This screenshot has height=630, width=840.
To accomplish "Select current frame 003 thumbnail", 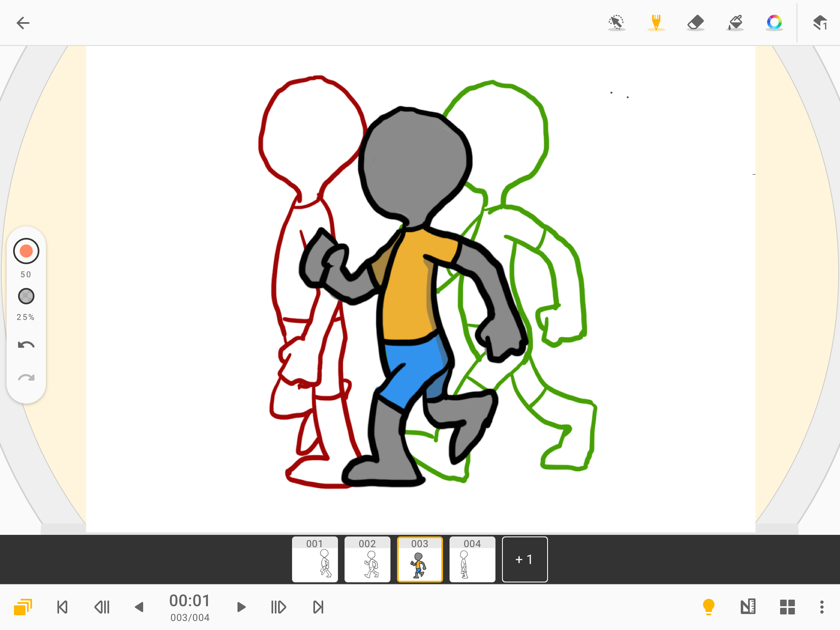I will [x=420, y=559].
